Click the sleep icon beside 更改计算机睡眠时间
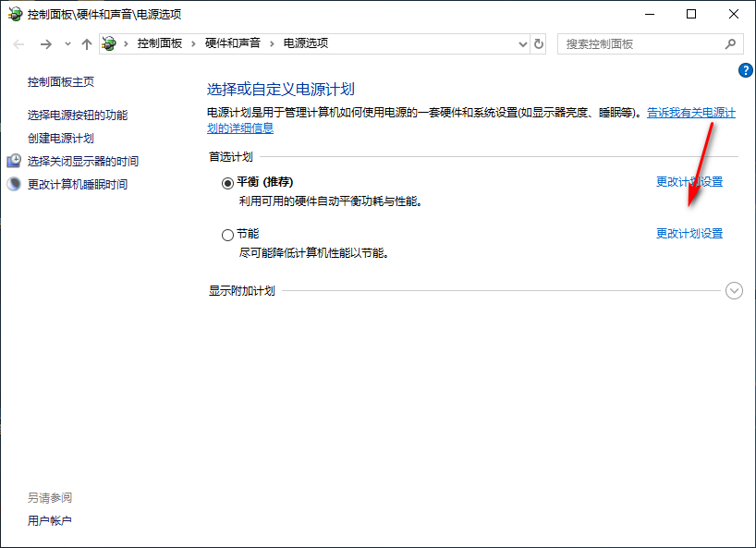The width and height of the screenshot is (756, 548). pyautogui.click(x=13, y=183)
